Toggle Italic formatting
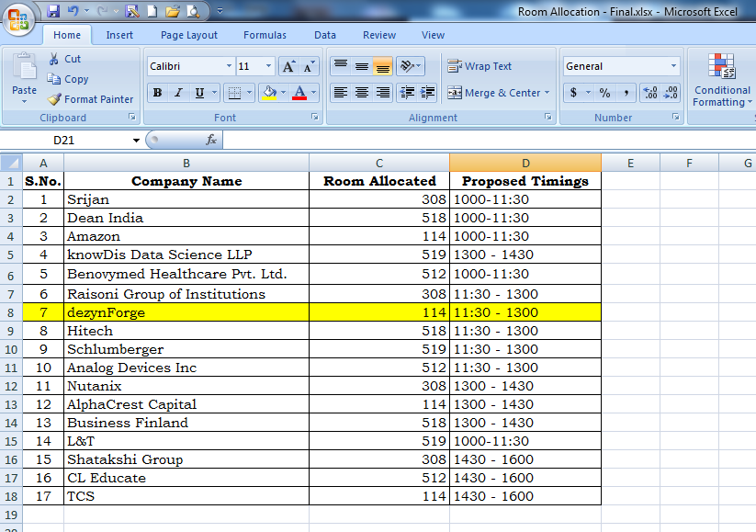 [x=178, y=93]
